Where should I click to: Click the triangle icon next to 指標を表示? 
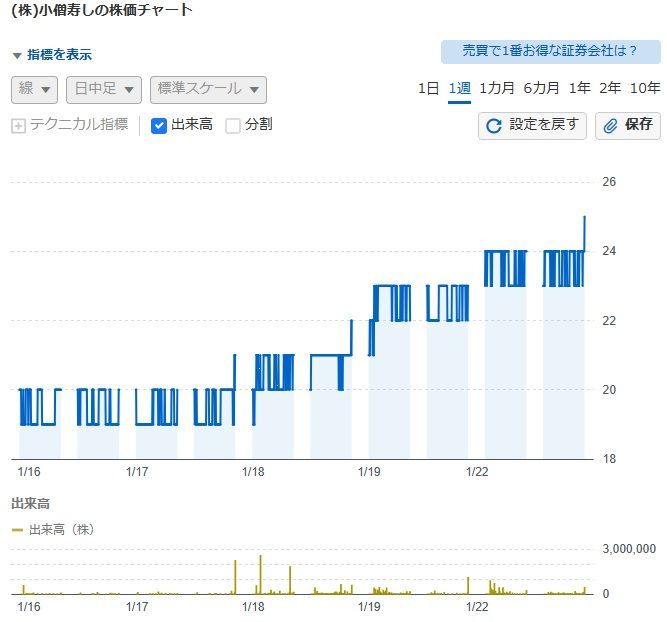17,56
